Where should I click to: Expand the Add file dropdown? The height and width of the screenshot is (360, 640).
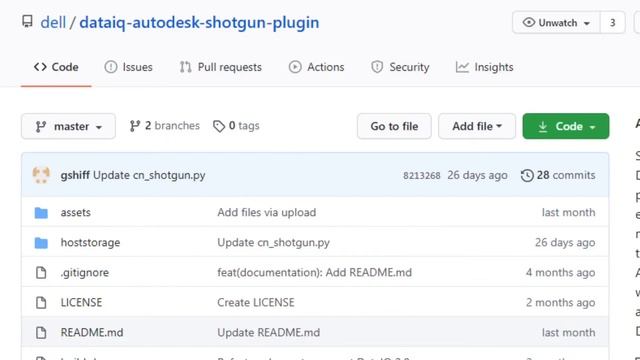point(477,126)
